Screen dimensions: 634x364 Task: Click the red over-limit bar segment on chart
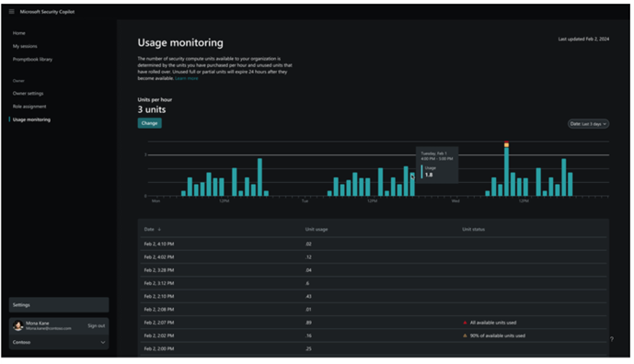(x=506, y=142)
